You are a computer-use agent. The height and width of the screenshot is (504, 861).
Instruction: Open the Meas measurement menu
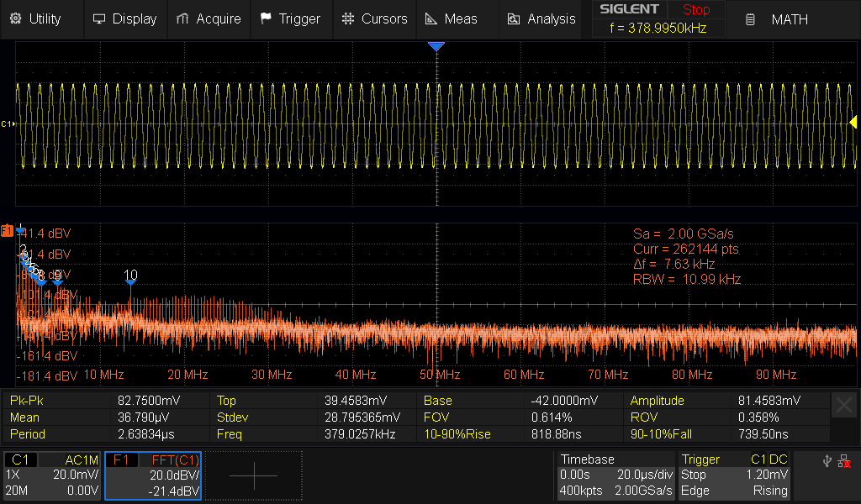(x=451, y=18)
